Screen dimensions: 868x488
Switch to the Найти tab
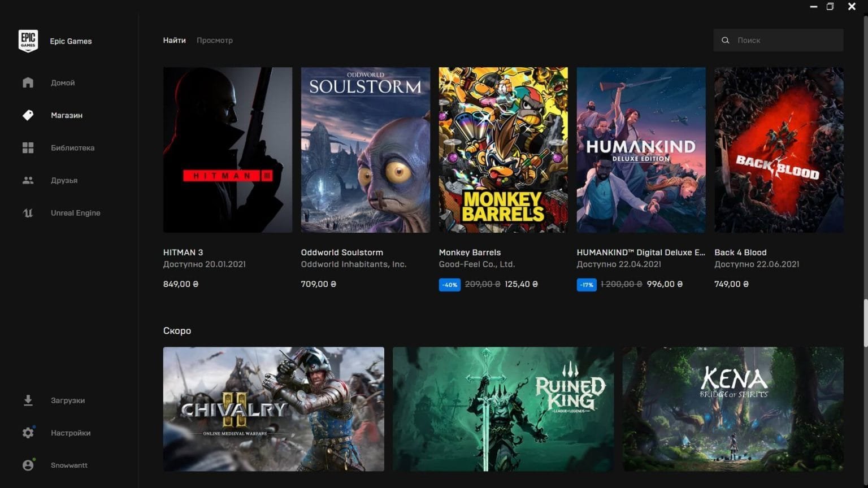pos(174,41)
